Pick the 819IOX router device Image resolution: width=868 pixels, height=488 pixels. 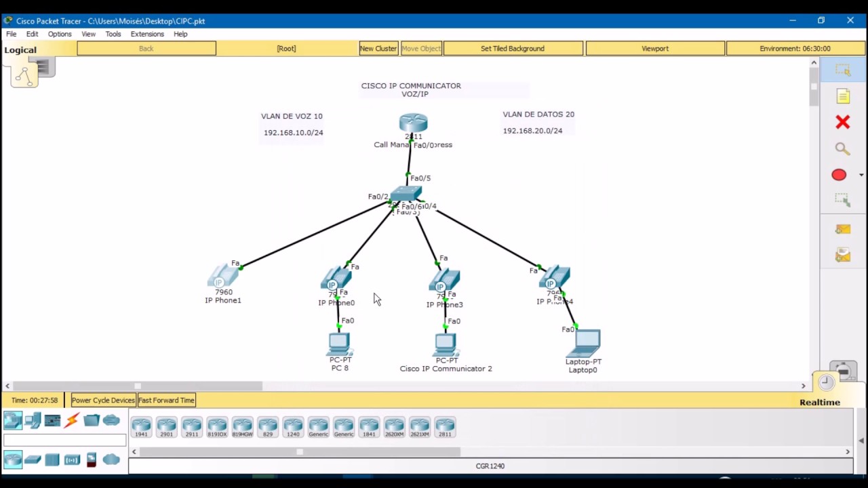click(217, 427)
